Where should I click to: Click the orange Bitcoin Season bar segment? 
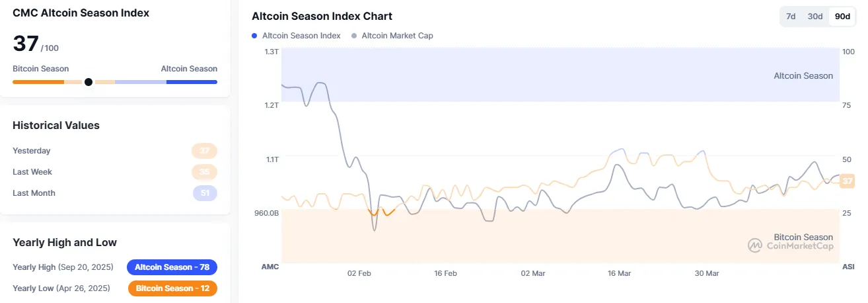click(x=38, y=82)
